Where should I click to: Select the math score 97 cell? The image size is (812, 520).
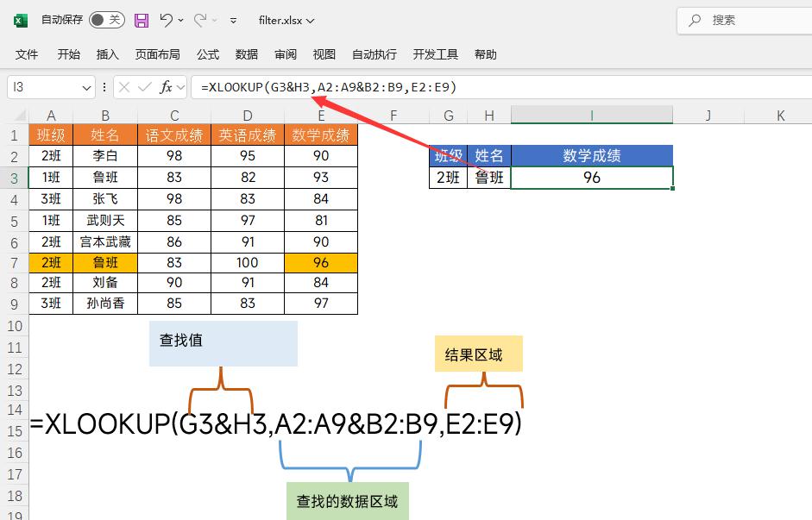(321, 304)
